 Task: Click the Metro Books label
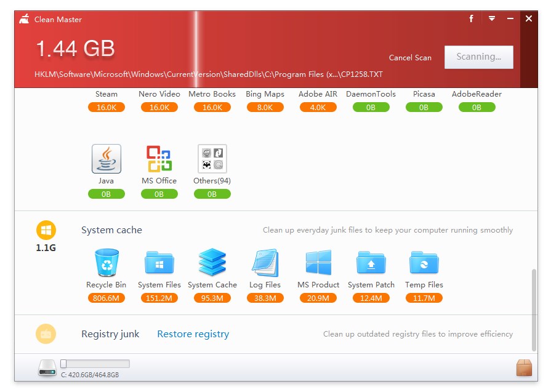pyautogui.click(x=212, y=94)
